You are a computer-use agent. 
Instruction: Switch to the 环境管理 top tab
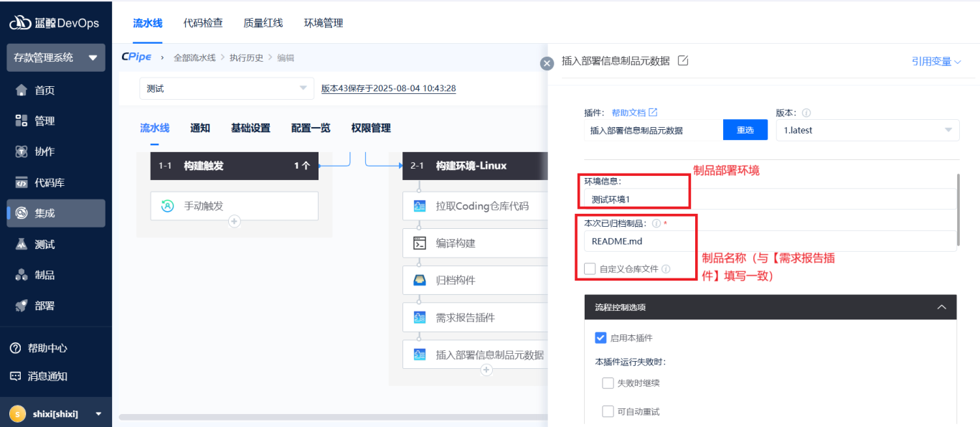pyautogui.click(x=324, y=23)
